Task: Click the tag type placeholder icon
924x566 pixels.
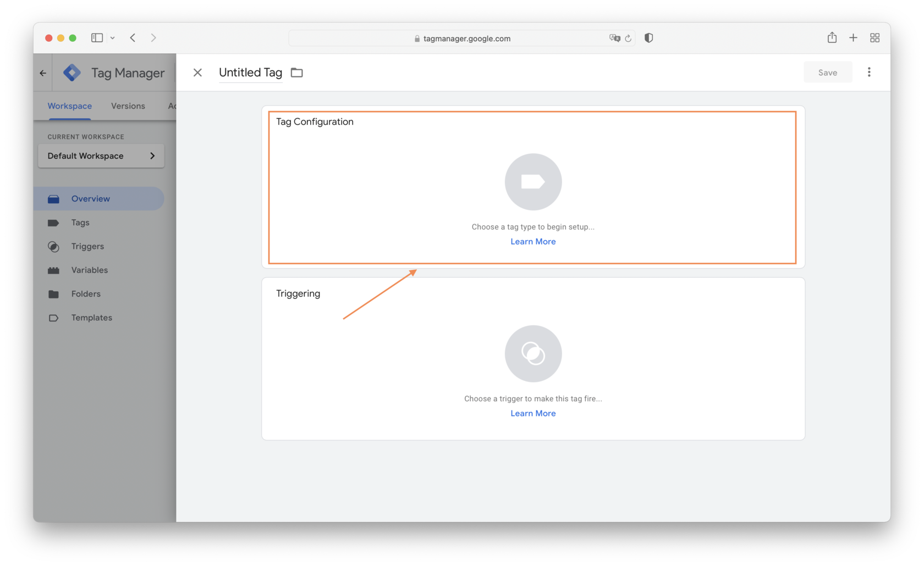Action: (x=532, y=181)
